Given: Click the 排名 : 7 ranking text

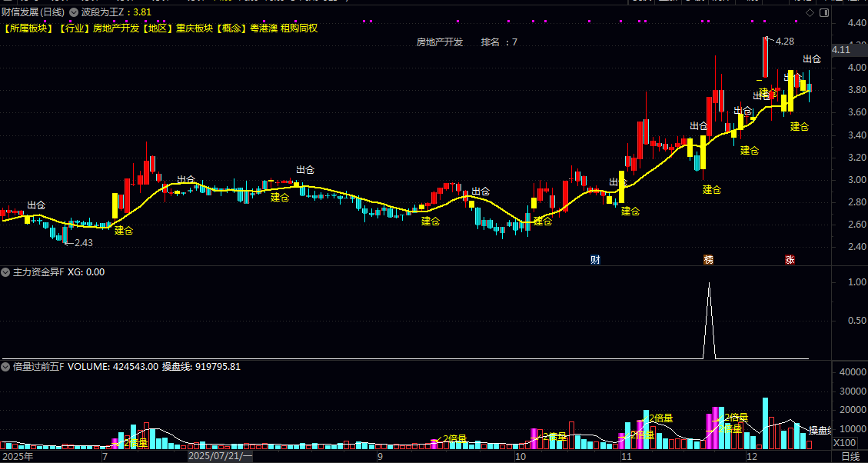Looking at the screenshot, I should tap(499, 42).
